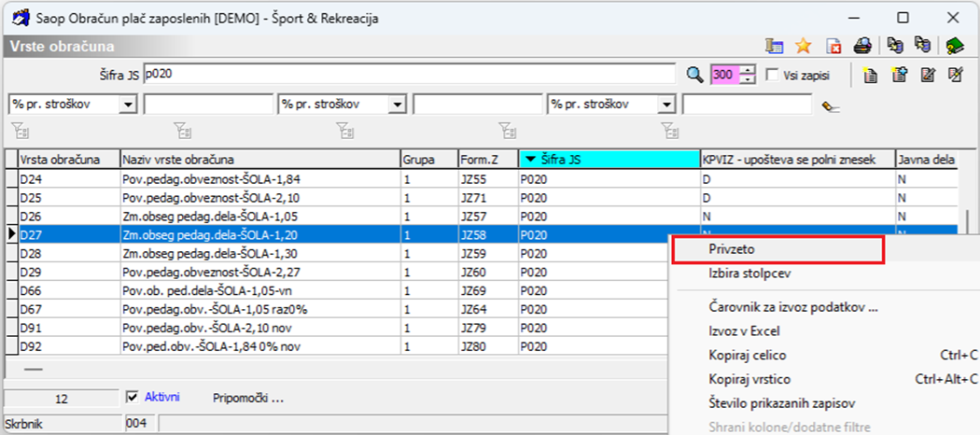Click the KPVIZ - upošteva se polni znesek header

[x=797, y=160]
